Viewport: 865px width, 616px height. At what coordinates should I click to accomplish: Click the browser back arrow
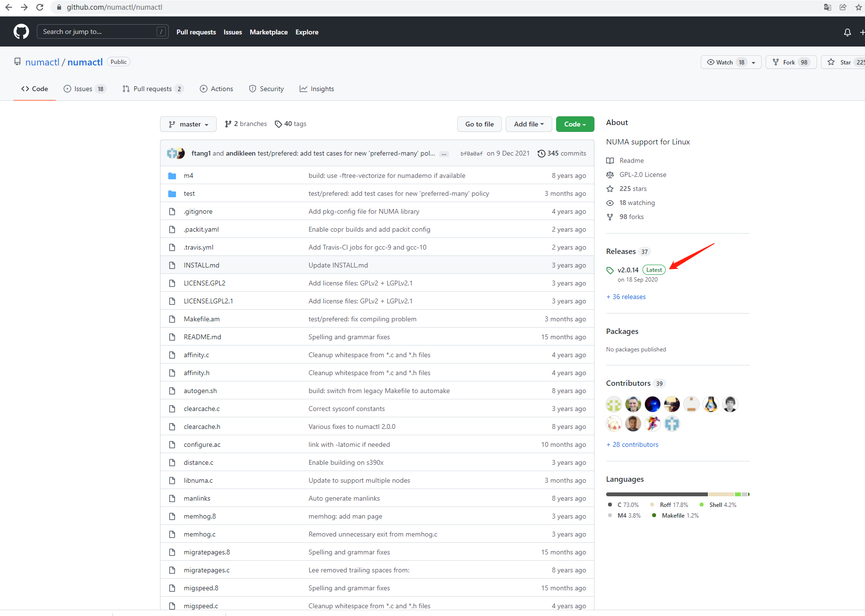tap(9, 7)
